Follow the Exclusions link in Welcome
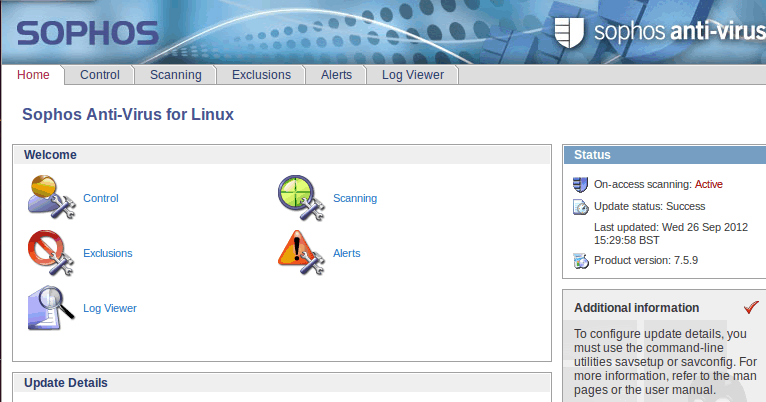Viewport: 766px width, 402px height. [x=107, y=253]
